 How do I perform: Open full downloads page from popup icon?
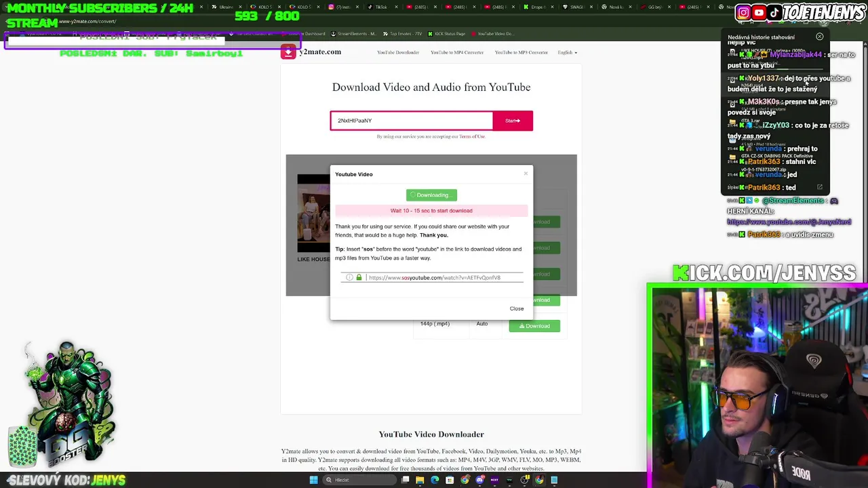[x=819, y=187]
